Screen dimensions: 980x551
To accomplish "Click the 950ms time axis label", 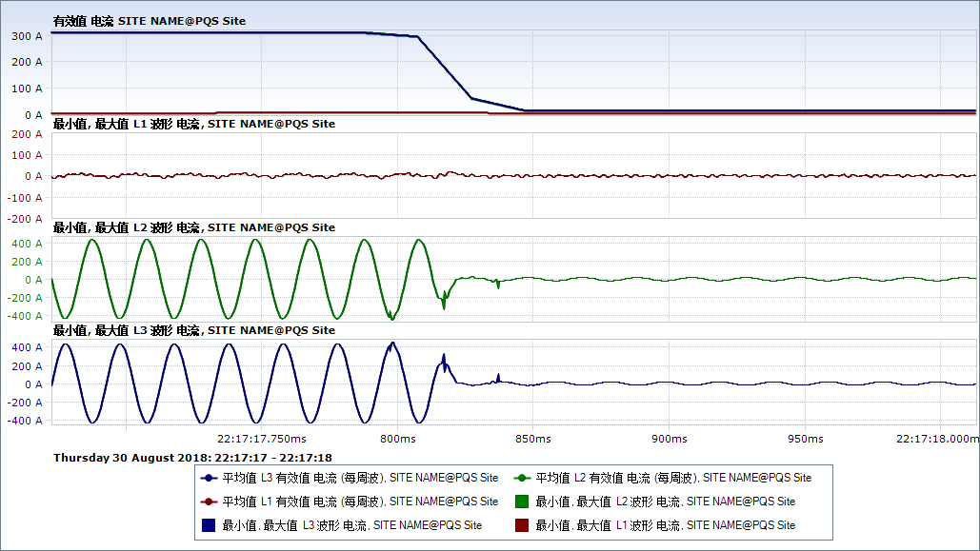I will click(x=805, y=439).
